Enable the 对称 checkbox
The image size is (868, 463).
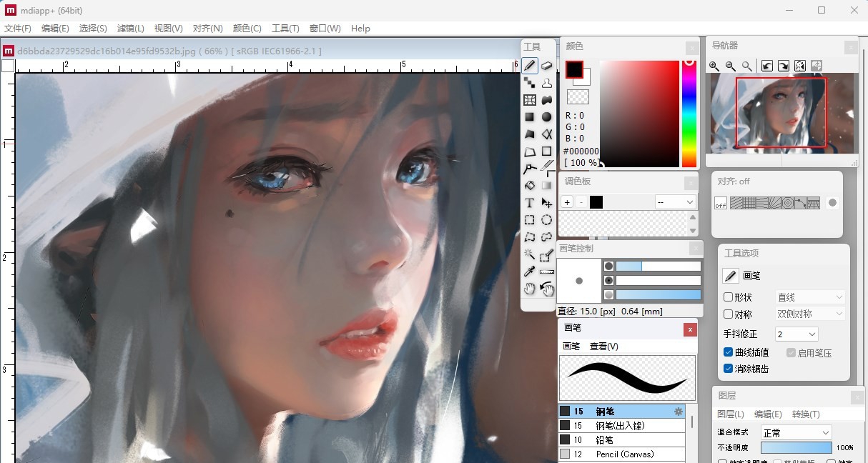[728, 314]
